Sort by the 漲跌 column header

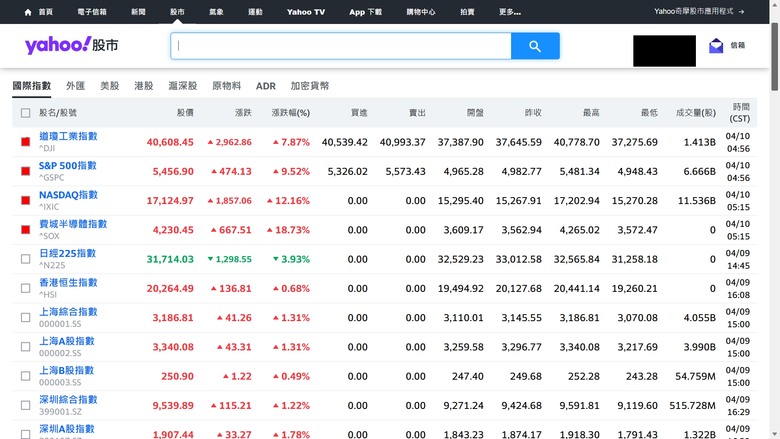243,113
